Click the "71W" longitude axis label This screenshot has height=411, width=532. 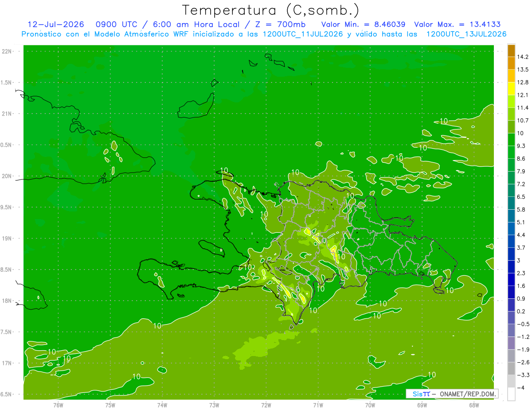click(318, 405)
